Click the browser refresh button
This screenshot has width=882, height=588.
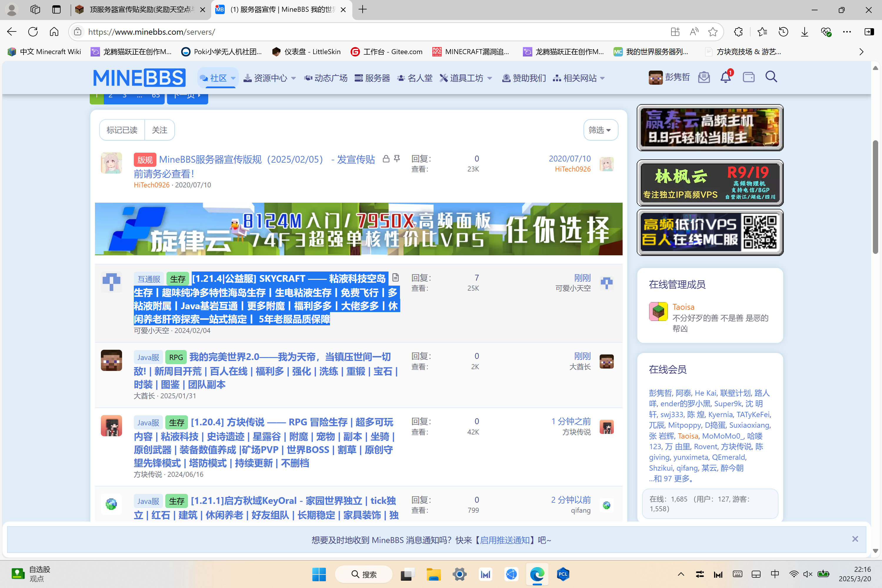coord(33,32)
